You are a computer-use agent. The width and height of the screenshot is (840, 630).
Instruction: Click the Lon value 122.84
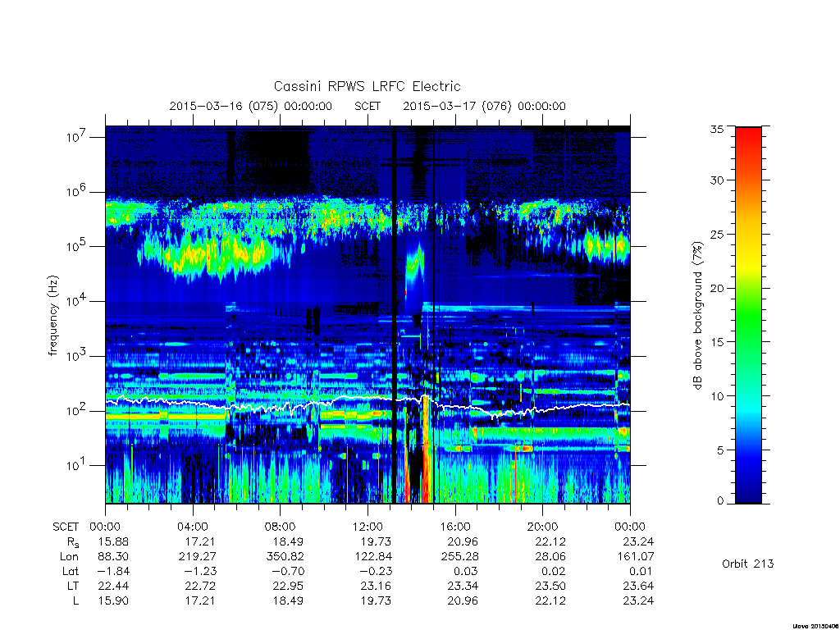(x=373, y=557)
